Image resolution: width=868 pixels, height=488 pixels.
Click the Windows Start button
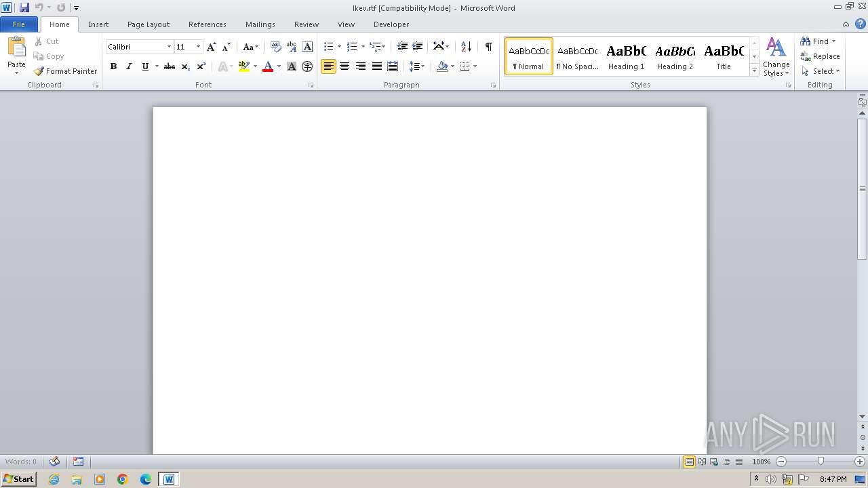pyautogui.click(x=18, y=479)
